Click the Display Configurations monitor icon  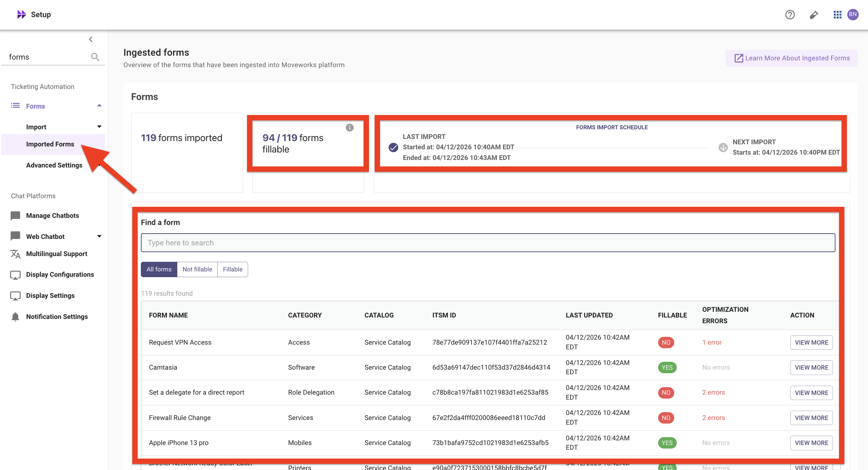(x=15, y=275)
